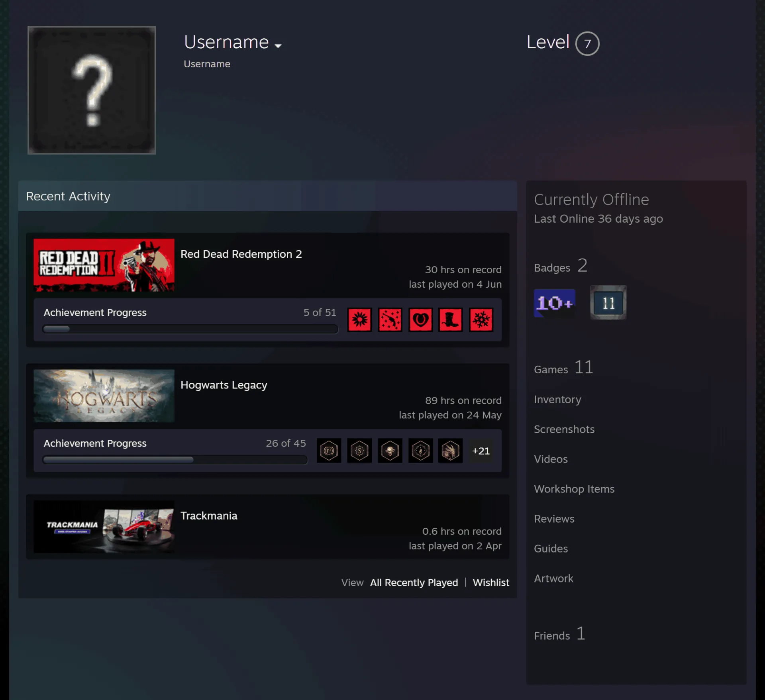Open the Hogwarts Legacy banner image
The height and width of the screenshot is (700, 765).
[104, 396]
